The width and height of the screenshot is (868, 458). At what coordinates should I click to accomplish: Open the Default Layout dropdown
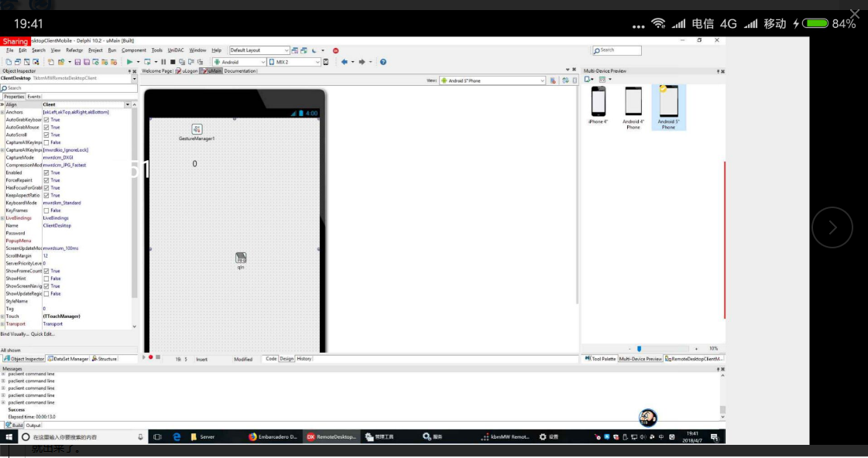(x=286, y=50)
